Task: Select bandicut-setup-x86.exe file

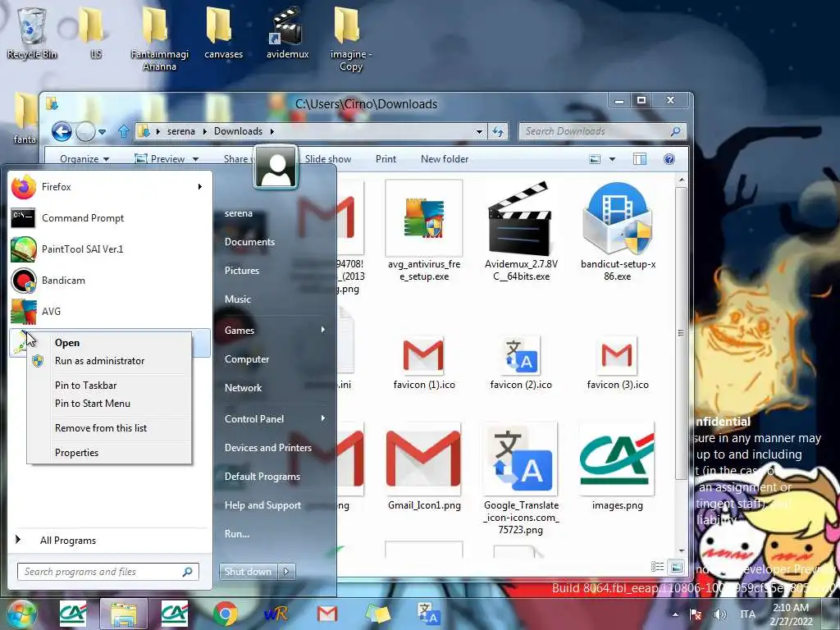Action: pos(618,231)
